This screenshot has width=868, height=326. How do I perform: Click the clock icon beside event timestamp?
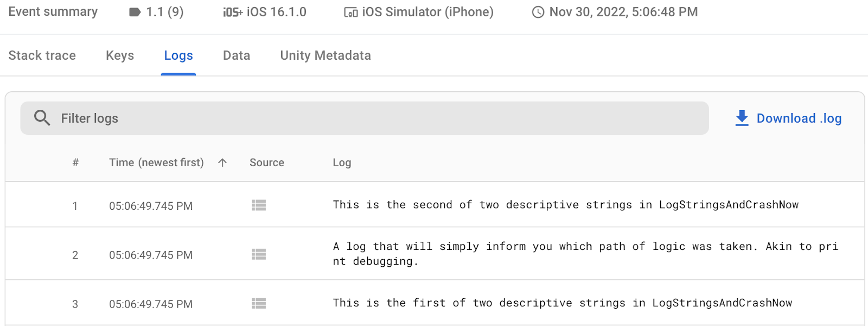click(538, 12)
